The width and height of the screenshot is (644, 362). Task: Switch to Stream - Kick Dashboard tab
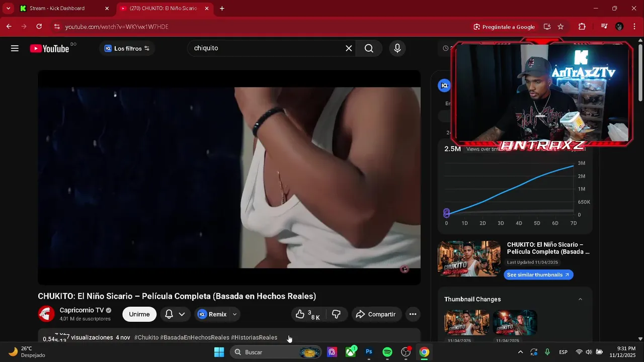coord(64,9)
